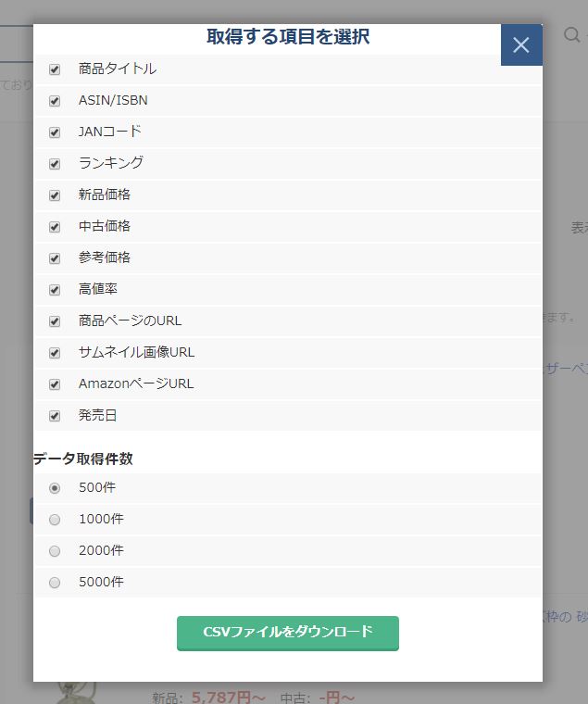
Task: Uncheck the 商品タイトル checkbox
Action: point(55,69)
